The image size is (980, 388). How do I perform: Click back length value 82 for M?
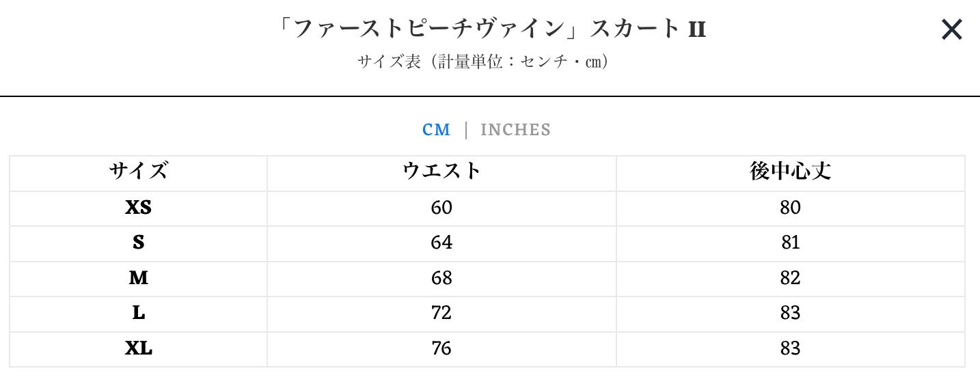tap(790, 278)
